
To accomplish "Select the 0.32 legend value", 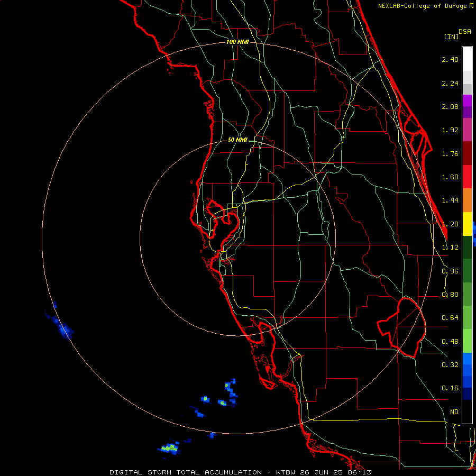I will click(x=450, y=365).
